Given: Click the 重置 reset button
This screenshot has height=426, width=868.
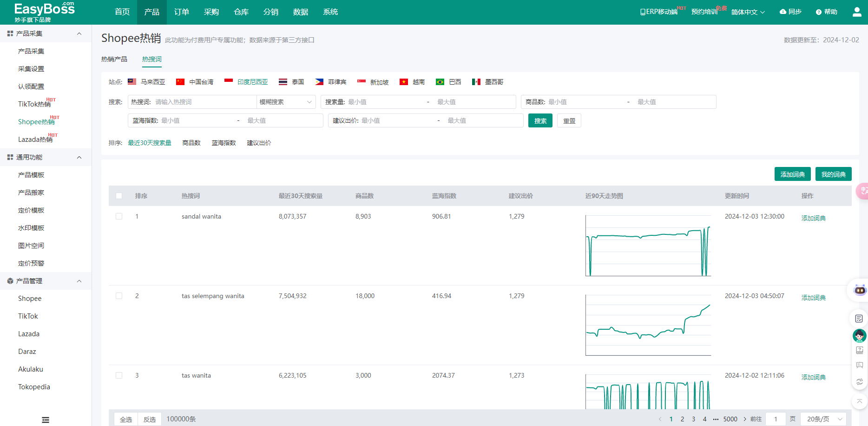Looking at the screenshot, I should [569, 120].
